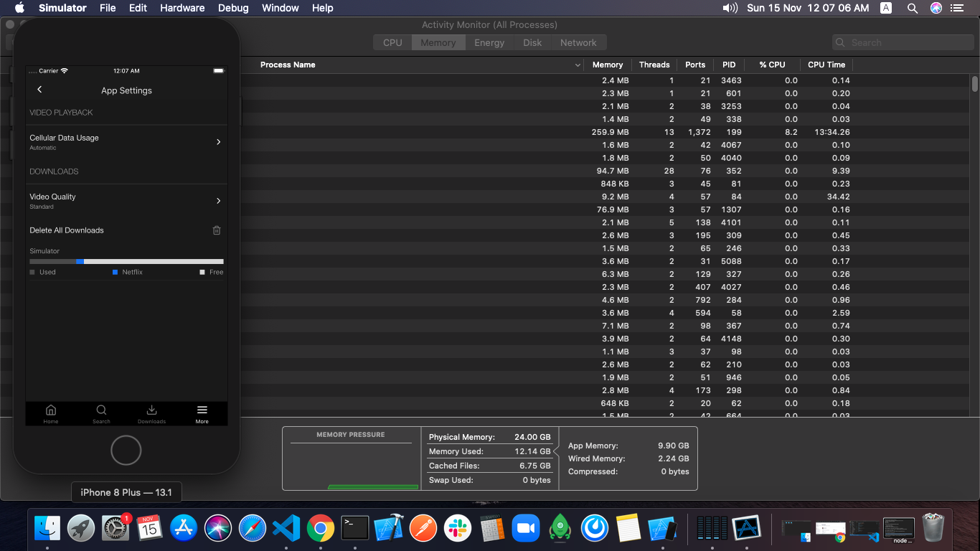Switch to the Energy tab
Viewport: 980px width, 551px height.
coord(489,42)
